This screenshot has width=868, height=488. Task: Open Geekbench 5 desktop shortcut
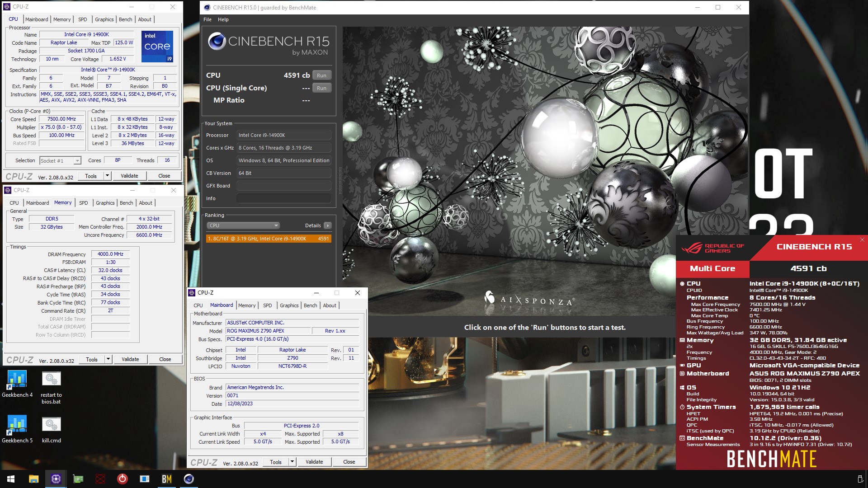[17, 429]
